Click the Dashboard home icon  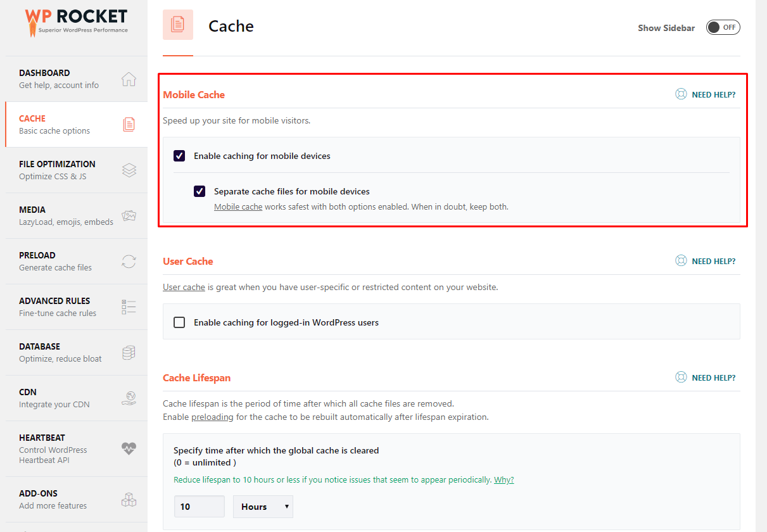coord(129,79)
